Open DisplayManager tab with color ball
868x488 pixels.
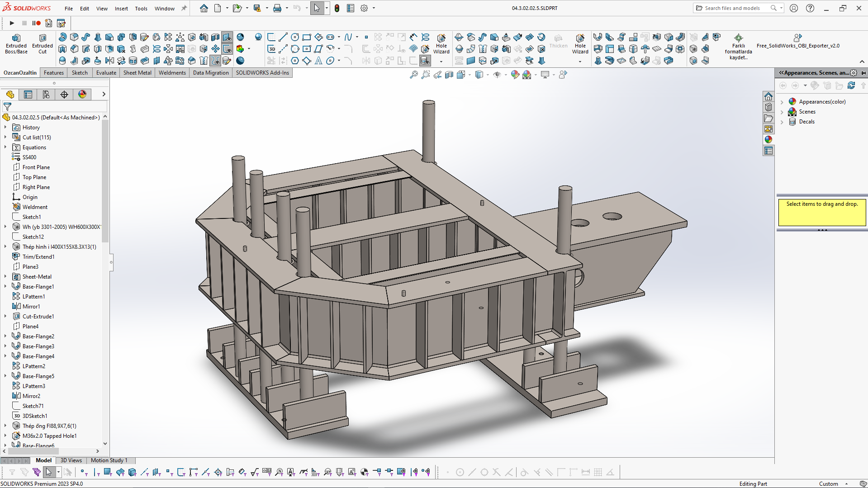tap(82, 95)
